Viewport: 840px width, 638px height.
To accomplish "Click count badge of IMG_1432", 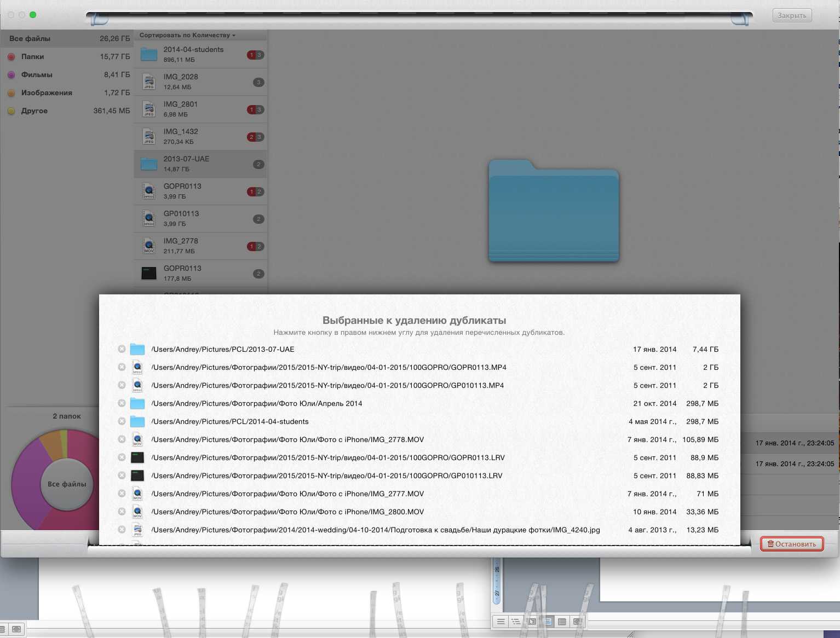I will pyautogui.click(x=255, y=137).
